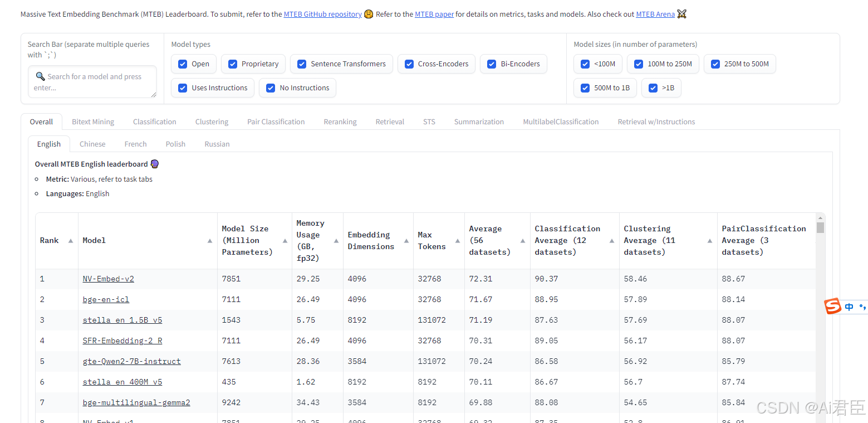Disable Uses Instructions filter
868x423 pixels.
click(x=183, y=88)
